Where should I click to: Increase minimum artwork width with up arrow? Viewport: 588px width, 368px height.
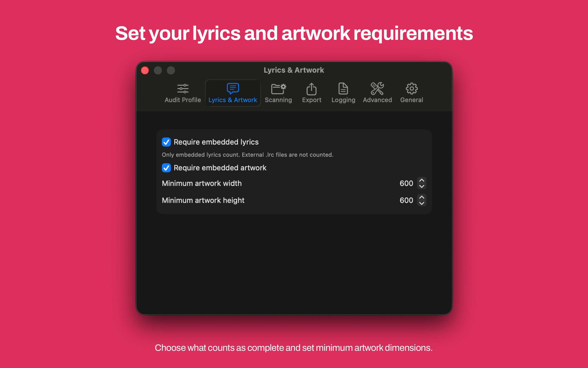point(422,180)
